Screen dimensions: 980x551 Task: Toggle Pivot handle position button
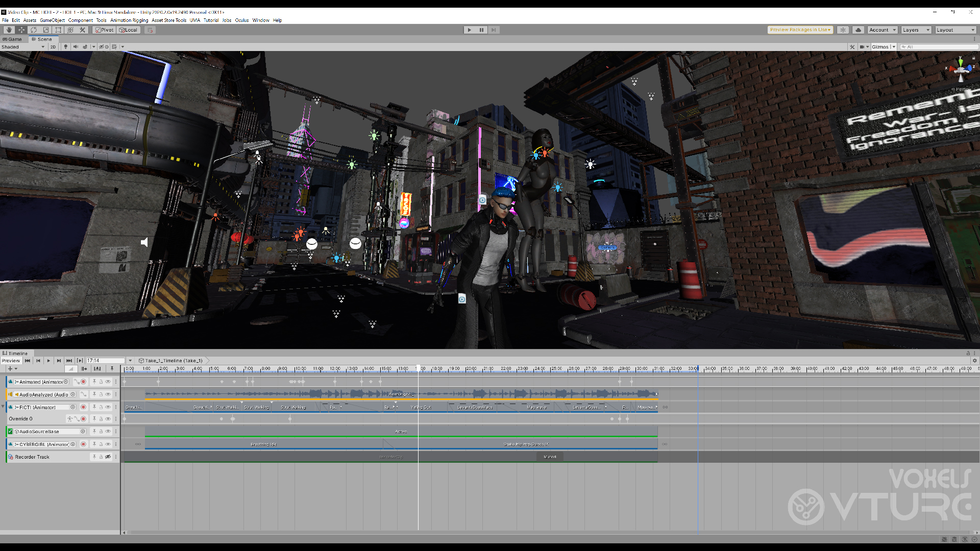click(104, 30)
